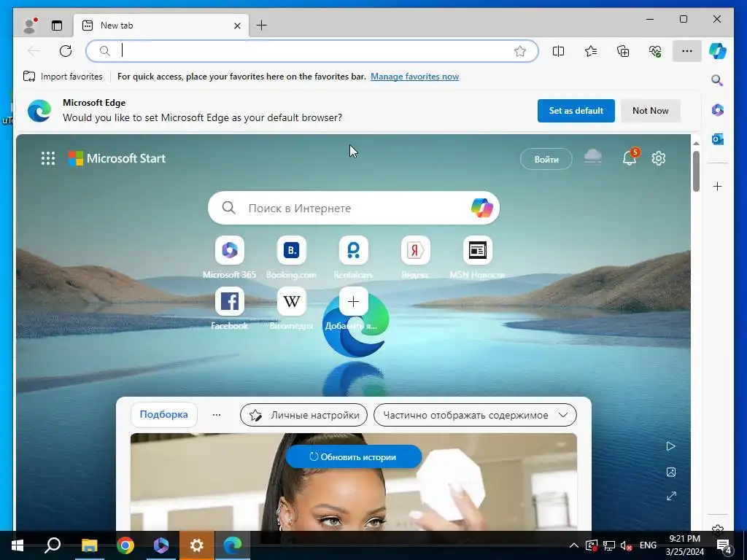Click the Refresh page button
Image resolution: width=747 pixels, height=560 pixels.
(x=66, y=51)
